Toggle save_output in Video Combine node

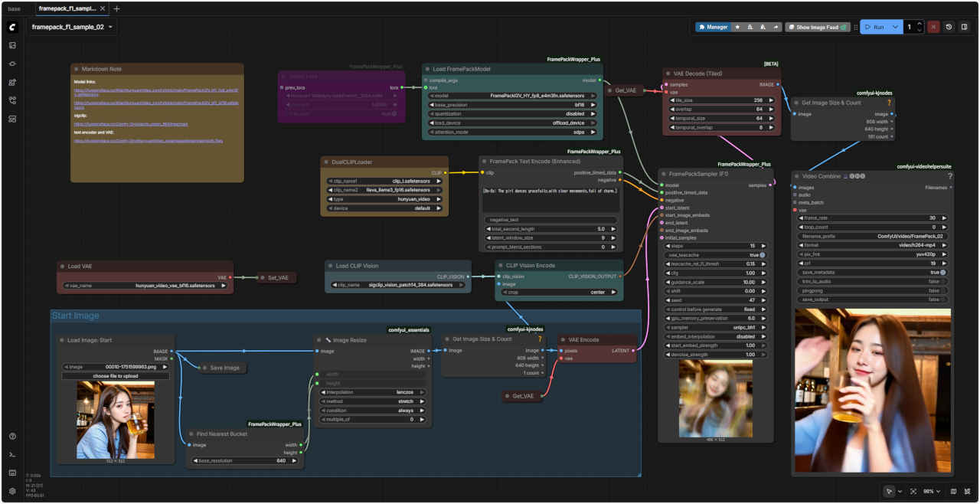(942, 299)
